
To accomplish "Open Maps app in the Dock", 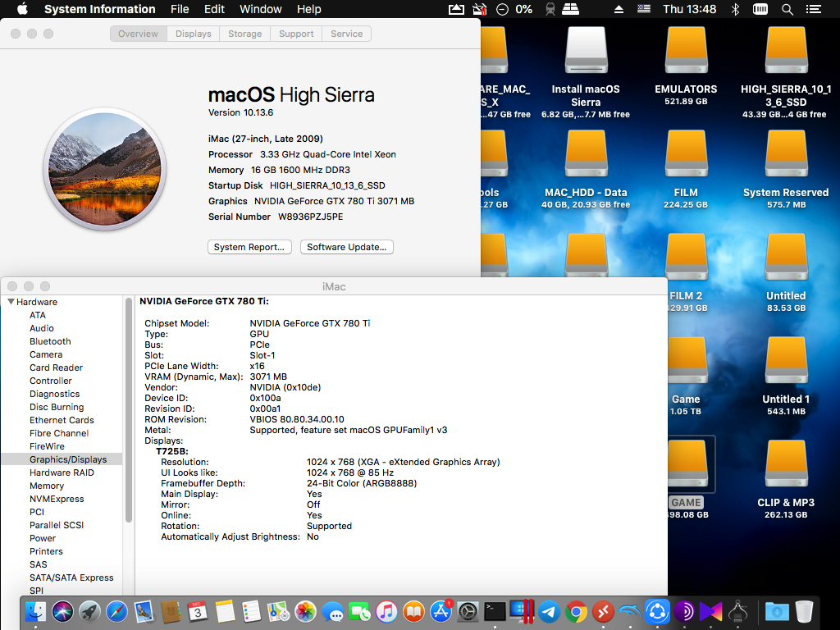I will [x=279, y=611].
